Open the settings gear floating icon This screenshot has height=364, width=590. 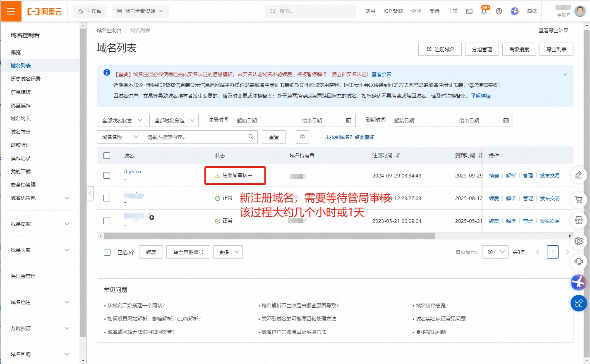(x=578, y=241)
